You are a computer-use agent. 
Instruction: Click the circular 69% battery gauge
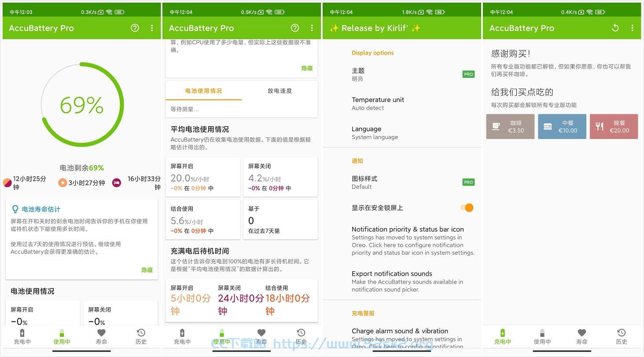click(x=82, y=106)
